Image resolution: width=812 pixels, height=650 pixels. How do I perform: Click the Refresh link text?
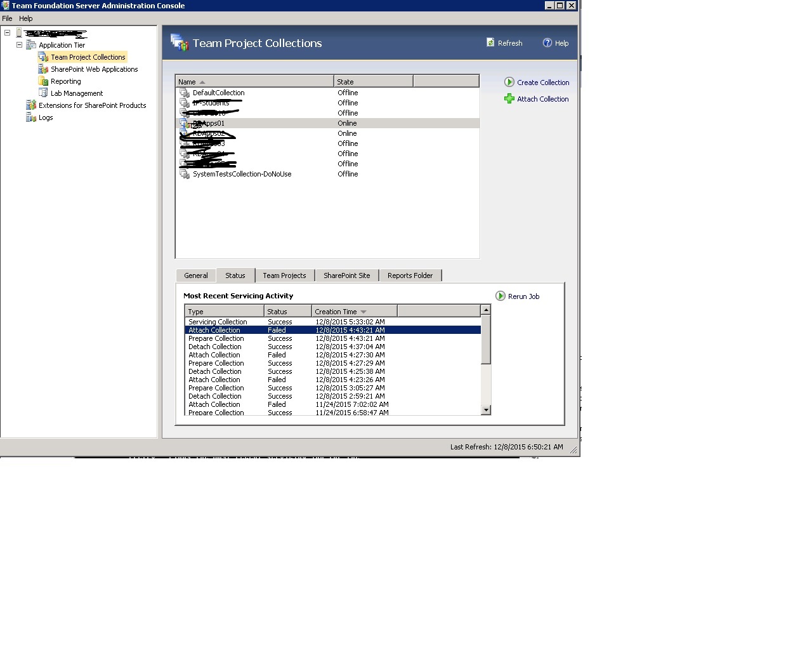pos(510,43)
